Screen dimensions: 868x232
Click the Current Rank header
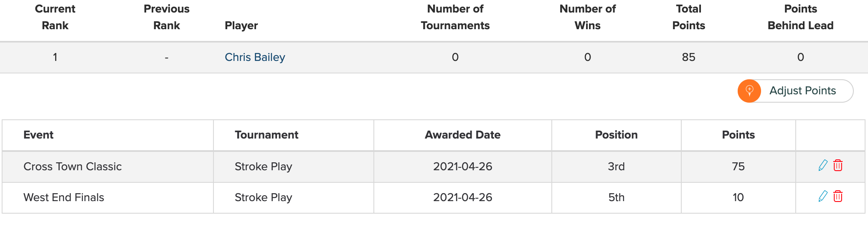pos(55,17)
